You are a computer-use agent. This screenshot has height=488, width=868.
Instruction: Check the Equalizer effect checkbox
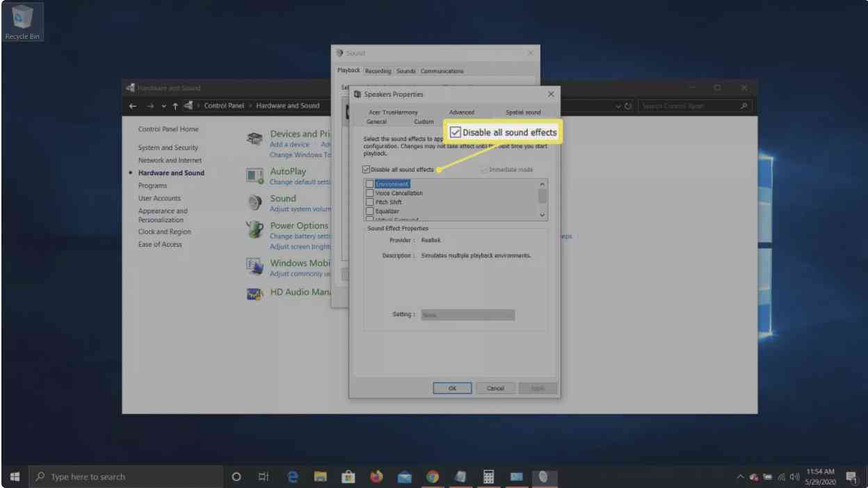(x=370, y=211)
